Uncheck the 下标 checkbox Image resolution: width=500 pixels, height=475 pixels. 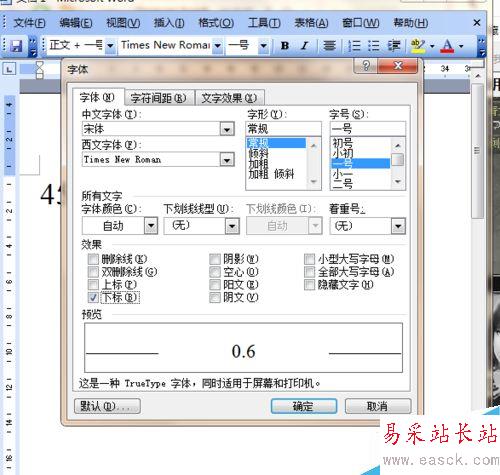coord(93,297)
